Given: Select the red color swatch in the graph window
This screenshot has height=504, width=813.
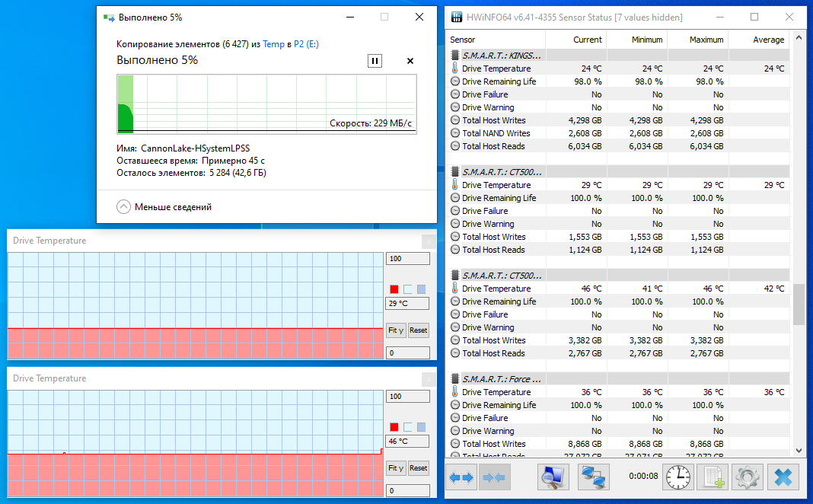Looking at the screenshot, I should (394, 289).
